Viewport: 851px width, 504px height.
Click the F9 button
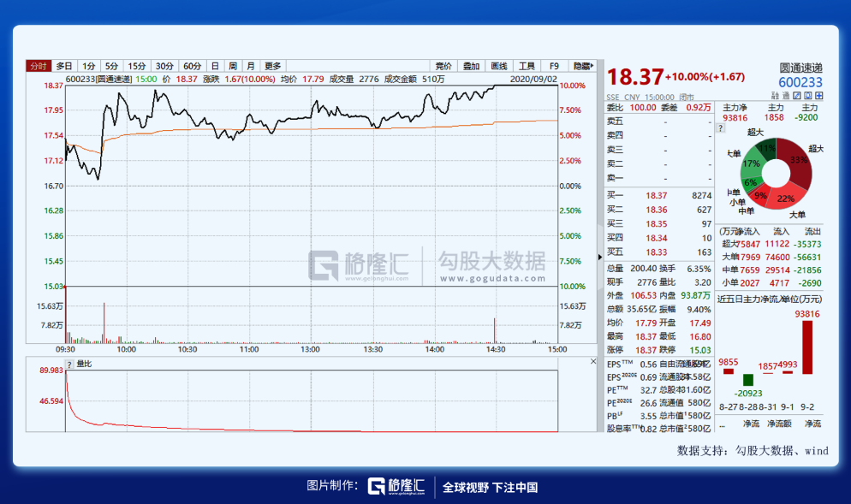pos(554,66)
